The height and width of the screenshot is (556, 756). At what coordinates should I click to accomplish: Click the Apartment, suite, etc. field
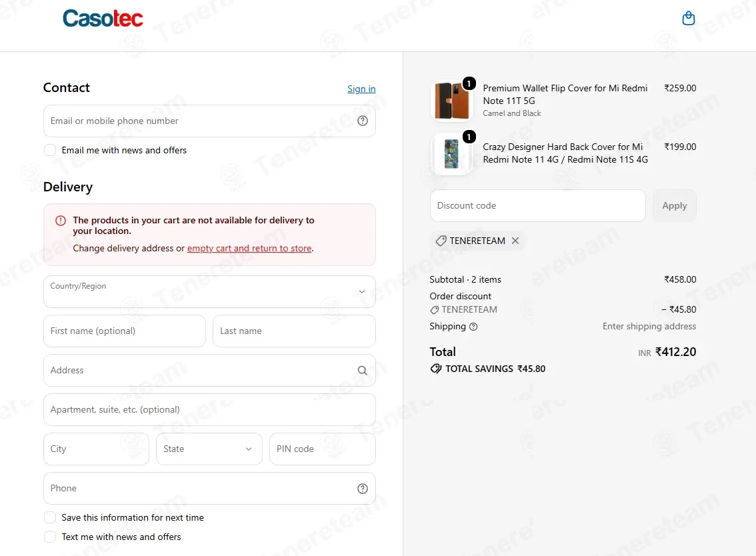pos(209,409)
